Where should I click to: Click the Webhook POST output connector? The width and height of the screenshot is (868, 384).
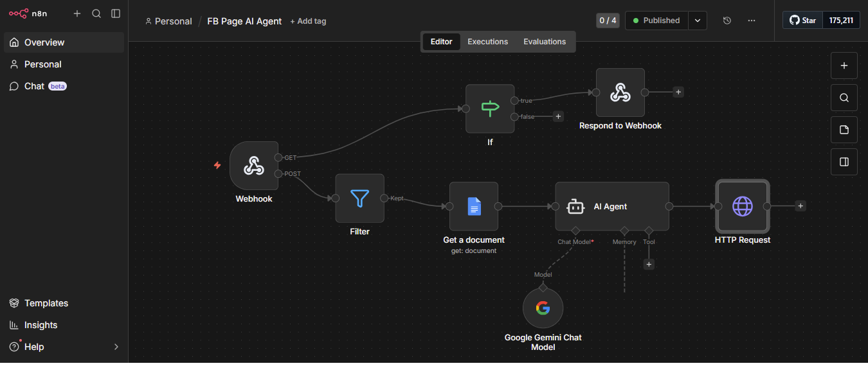(278, 173)
